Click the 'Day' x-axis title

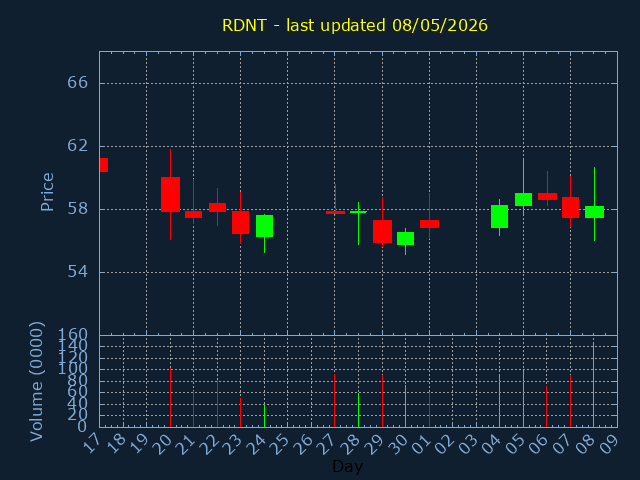point(347,466)
